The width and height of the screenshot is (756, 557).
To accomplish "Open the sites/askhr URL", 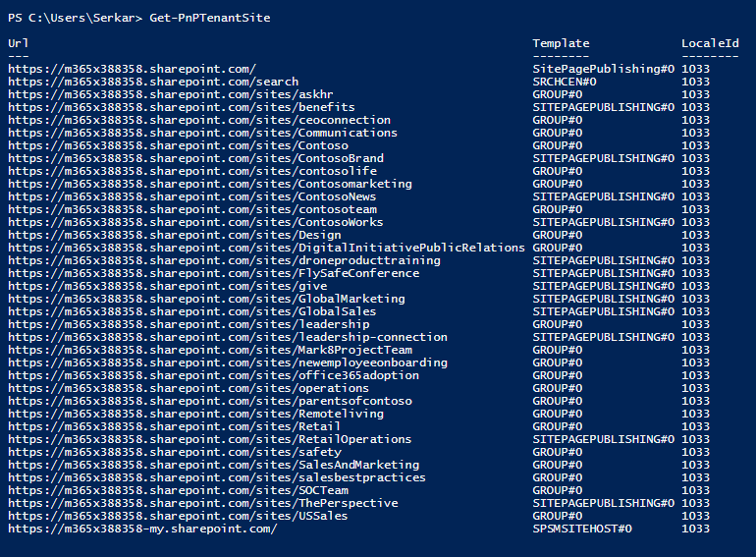I will (170, 94).
